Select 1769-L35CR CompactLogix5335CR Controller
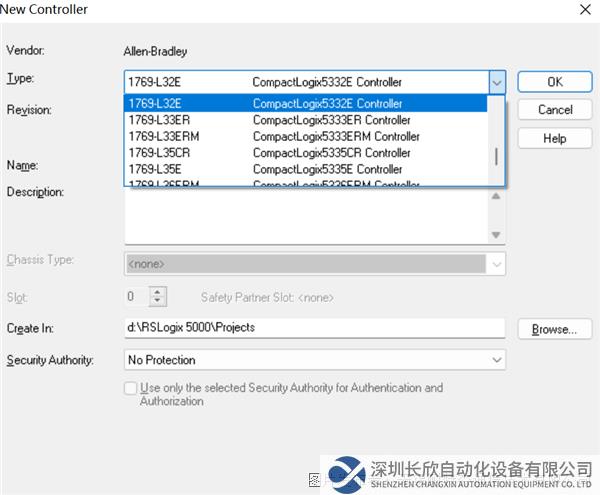 pos(305,153)
